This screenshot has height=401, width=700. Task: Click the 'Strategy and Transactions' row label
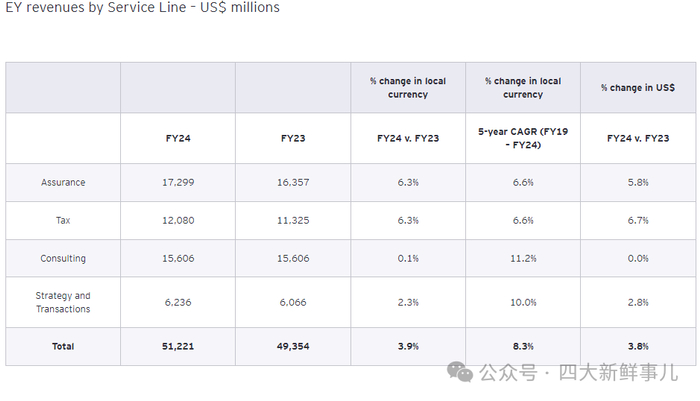click(x=63, y=302)
